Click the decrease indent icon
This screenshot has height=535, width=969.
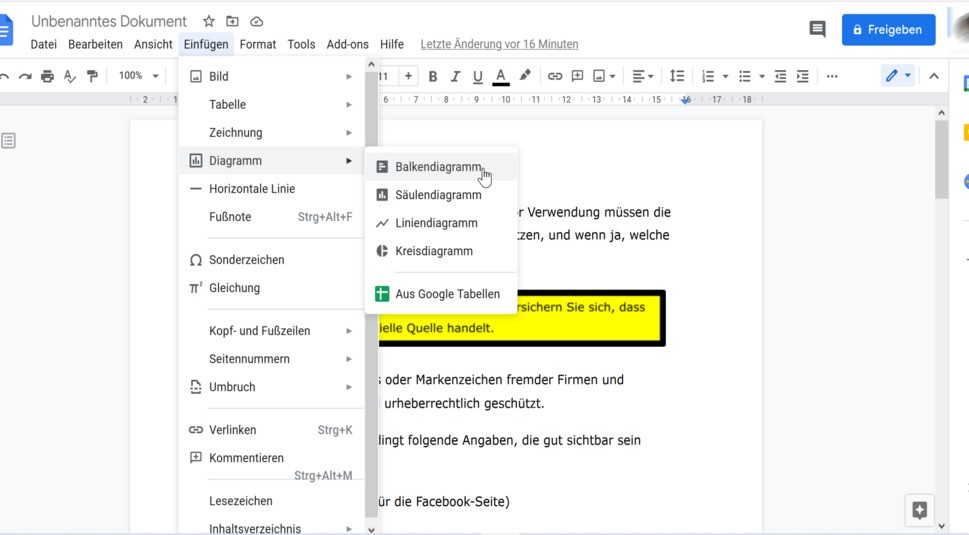781,76
